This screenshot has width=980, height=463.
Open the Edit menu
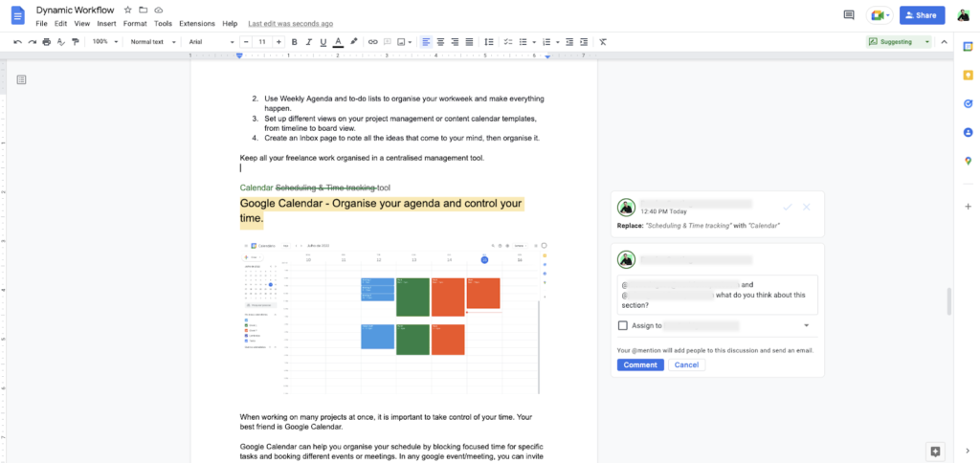[x=60, y=24]
